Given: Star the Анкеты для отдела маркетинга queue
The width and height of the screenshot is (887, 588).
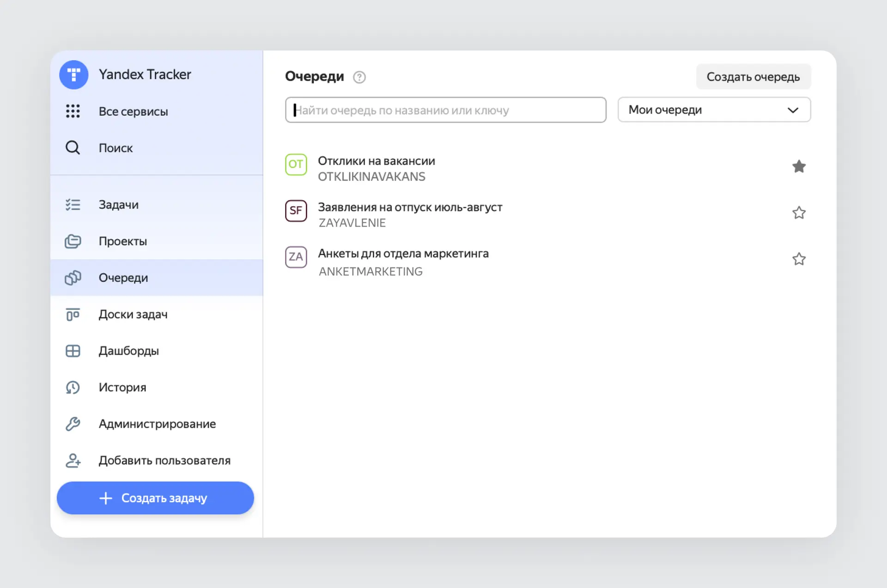Looking at the screenshot, I should pos(799,259).
